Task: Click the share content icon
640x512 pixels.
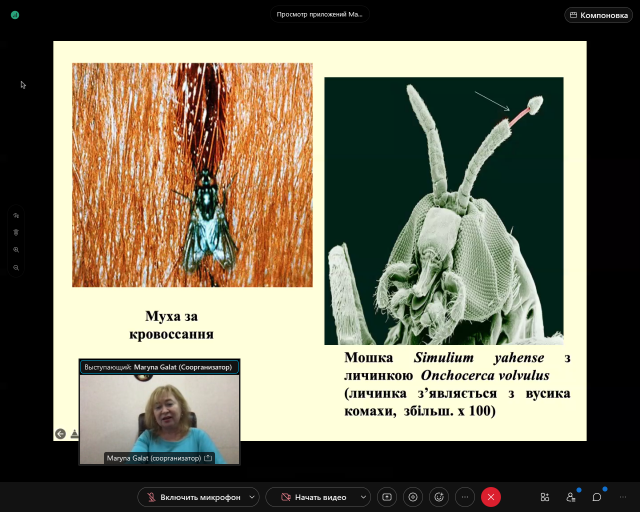Action: (x=387, y=497)
